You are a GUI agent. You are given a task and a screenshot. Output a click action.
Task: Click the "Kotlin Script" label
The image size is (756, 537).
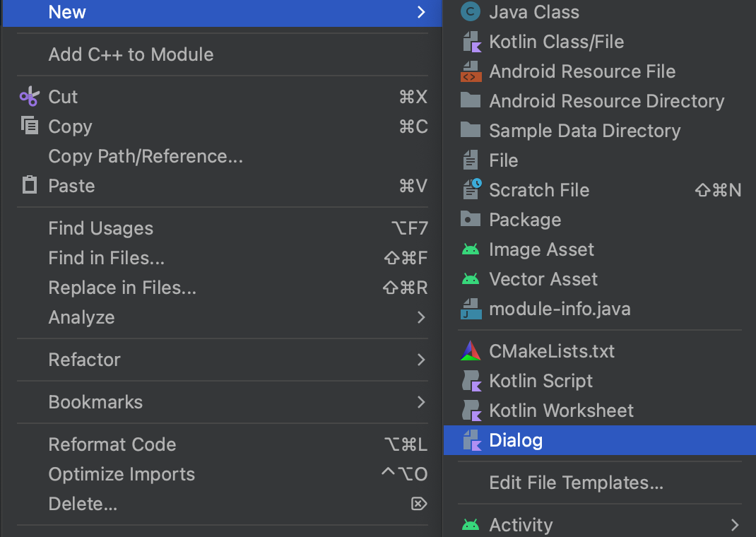[541, 382]
